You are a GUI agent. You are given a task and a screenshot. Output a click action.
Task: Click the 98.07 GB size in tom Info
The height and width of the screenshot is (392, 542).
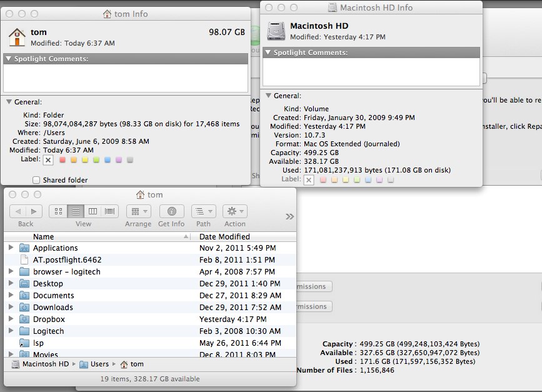click(x=227, y=32)
